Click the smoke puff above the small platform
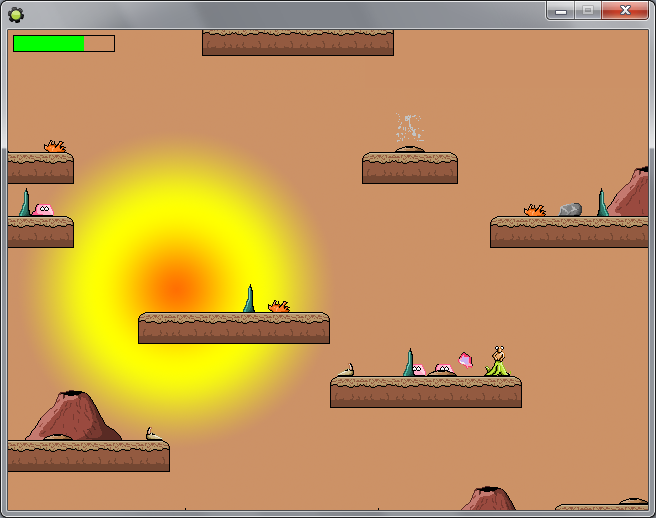The height and width of the screenshot is (518, 656). point(409,129)
